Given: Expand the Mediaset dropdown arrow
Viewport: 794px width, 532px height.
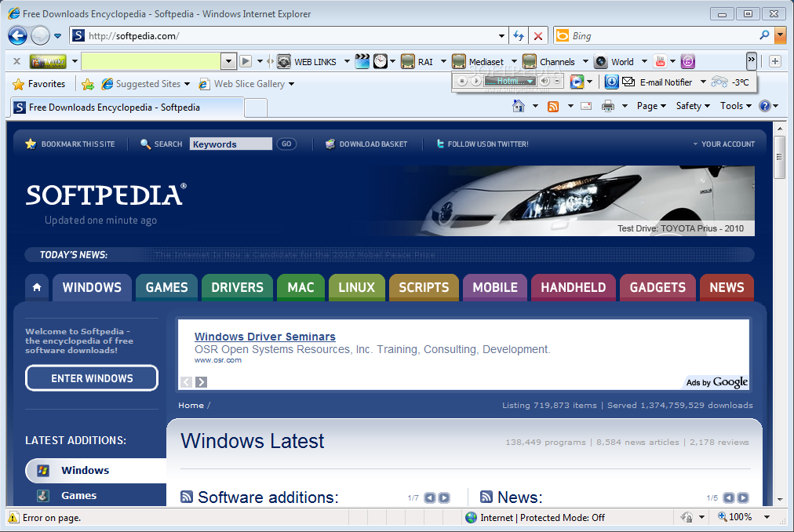Looking at the screenshot, I should [x=514, y=62].
